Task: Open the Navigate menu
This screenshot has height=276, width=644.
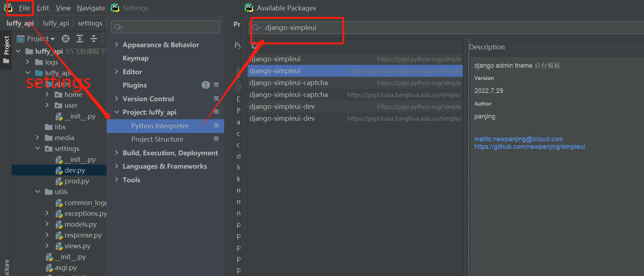Action: 91,8
